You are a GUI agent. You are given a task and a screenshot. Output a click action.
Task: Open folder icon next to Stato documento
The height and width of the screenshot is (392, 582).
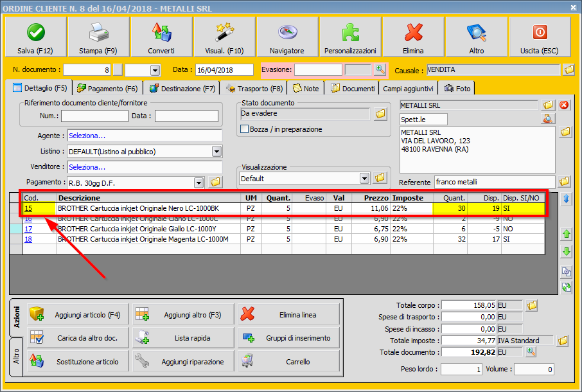[380, 114]
